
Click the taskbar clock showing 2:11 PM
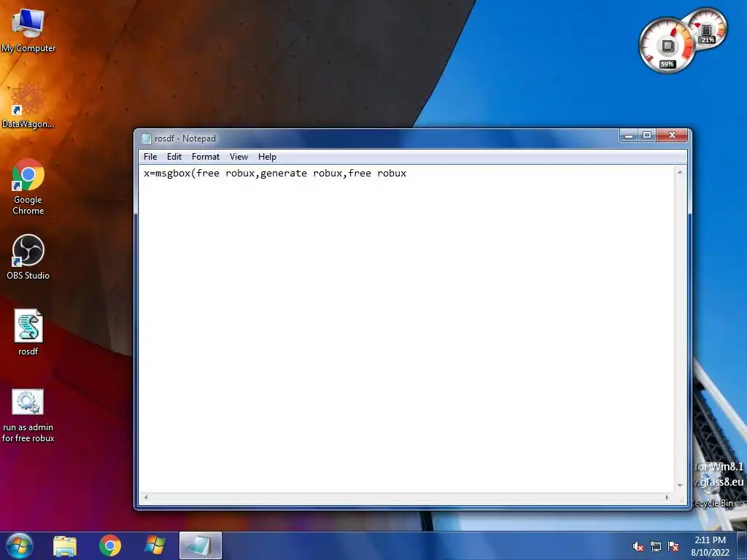point(710,546)
